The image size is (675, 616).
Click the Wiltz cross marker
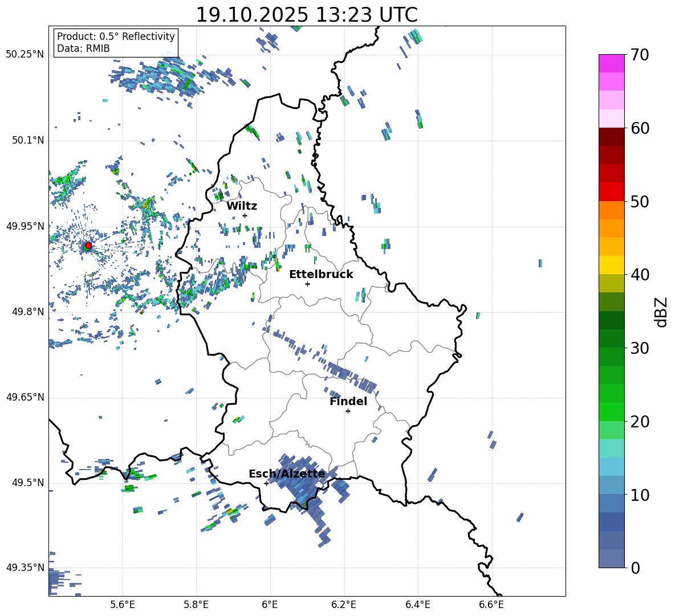coord(245,215)
